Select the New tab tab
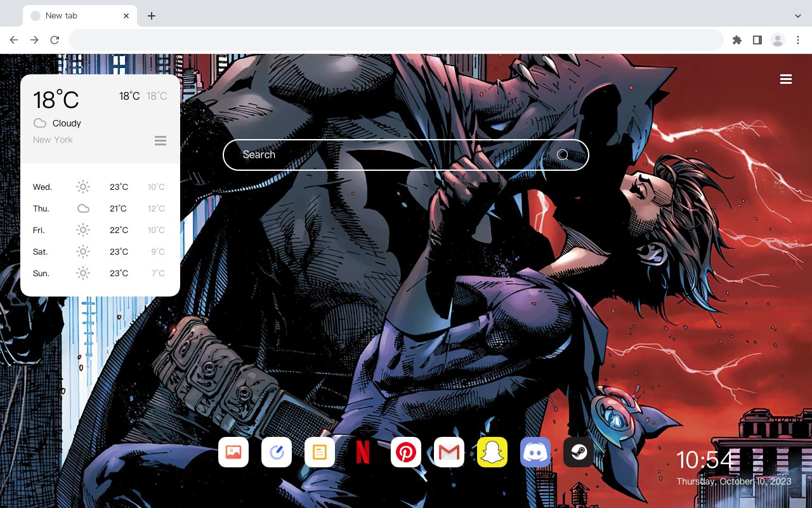Screen dimensions: 812x508 coord(80,16)
